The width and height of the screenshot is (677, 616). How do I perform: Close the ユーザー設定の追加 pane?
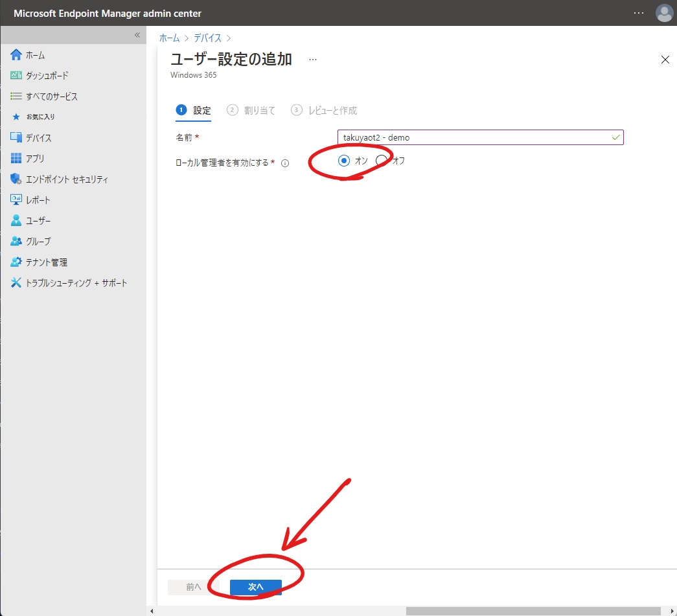665,60
